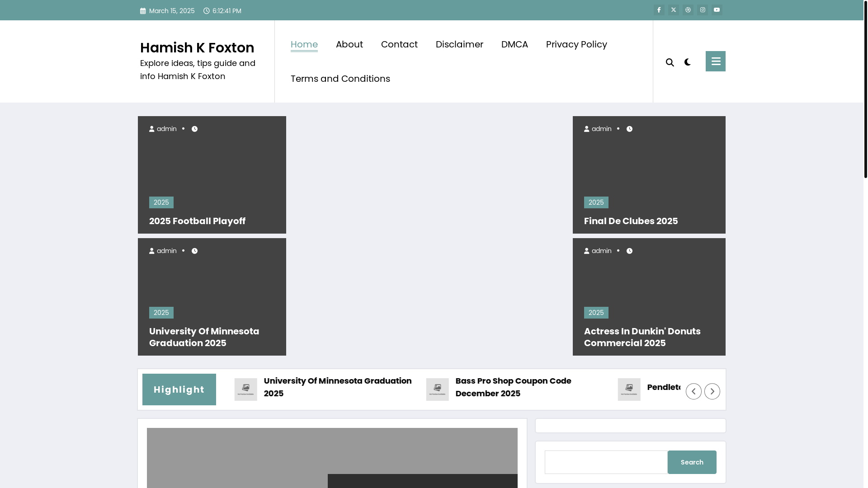868x488 pixels.
Task: Click the Highlight label
Action: tap(179, 389)
